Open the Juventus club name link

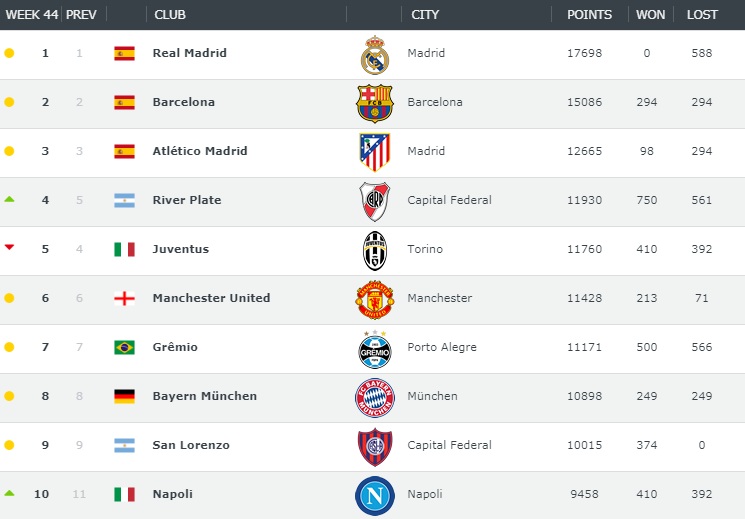point(181,249)
